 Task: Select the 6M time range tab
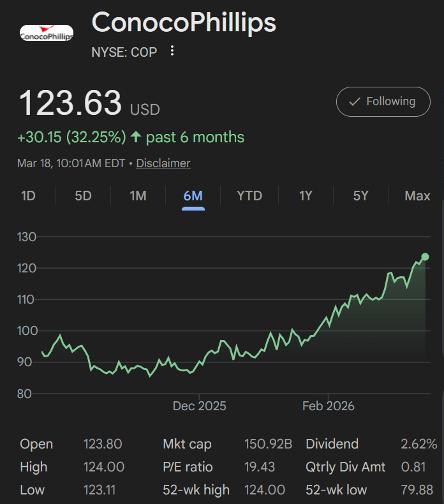click(x=193, y=196)
